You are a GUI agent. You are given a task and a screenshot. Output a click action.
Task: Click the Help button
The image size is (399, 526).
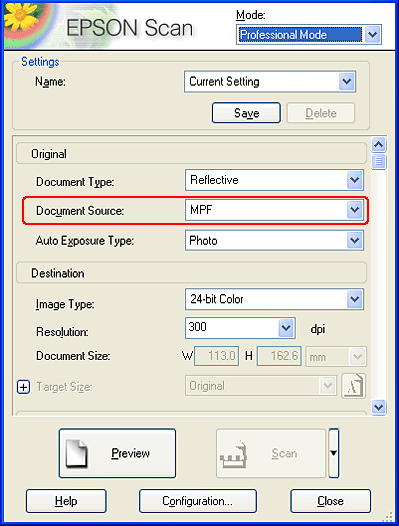point(66,501)
